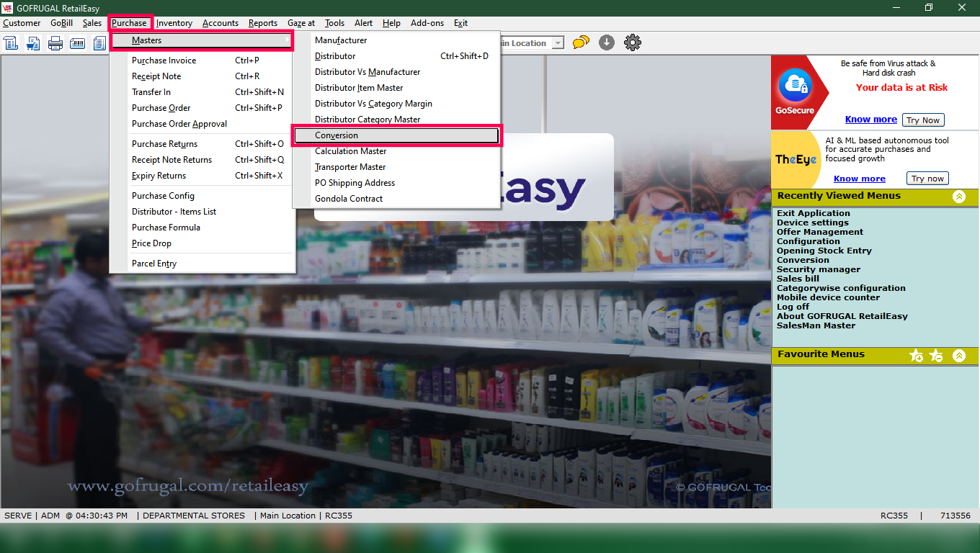The height and width of the screenshot is (553, 980).
Task: Open the Gaze at menu
Action: [x=301, y=23]
